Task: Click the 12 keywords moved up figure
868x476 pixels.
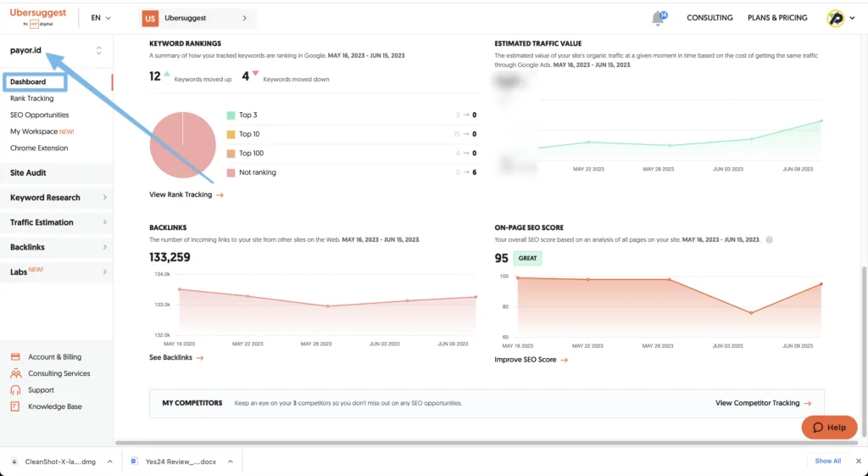Action: (x=154, y=76)
